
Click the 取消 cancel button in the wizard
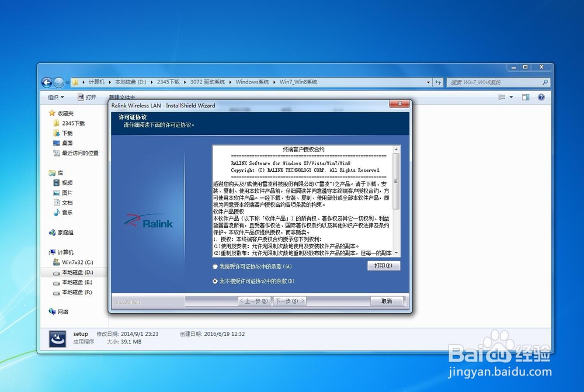(x=387, y=301)
